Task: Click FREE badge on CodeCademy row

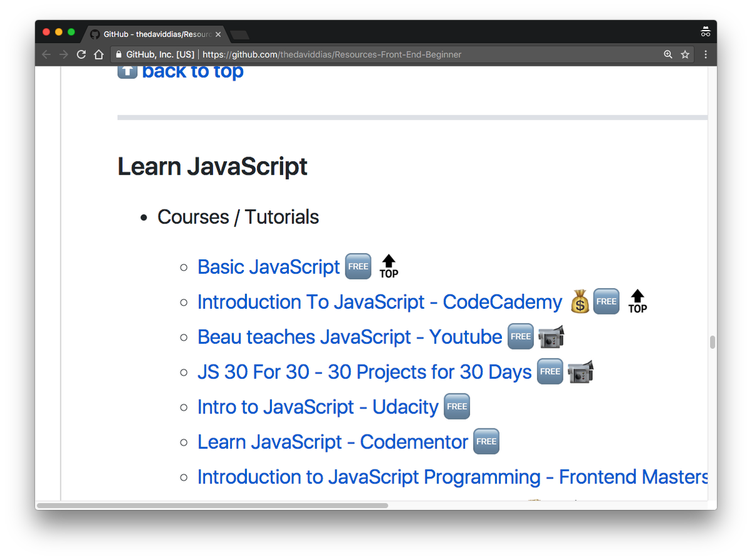Action: click(x=606, y=301)
